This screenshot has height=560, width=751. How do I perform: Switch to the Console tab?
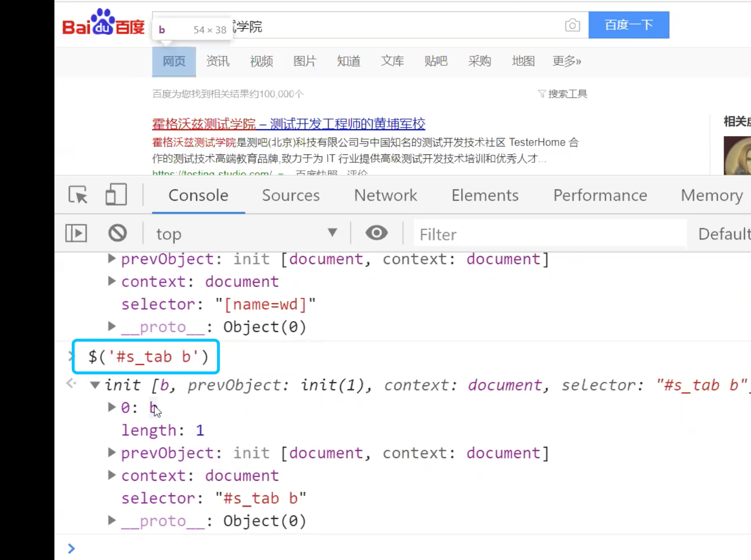(x=198, y=195)
